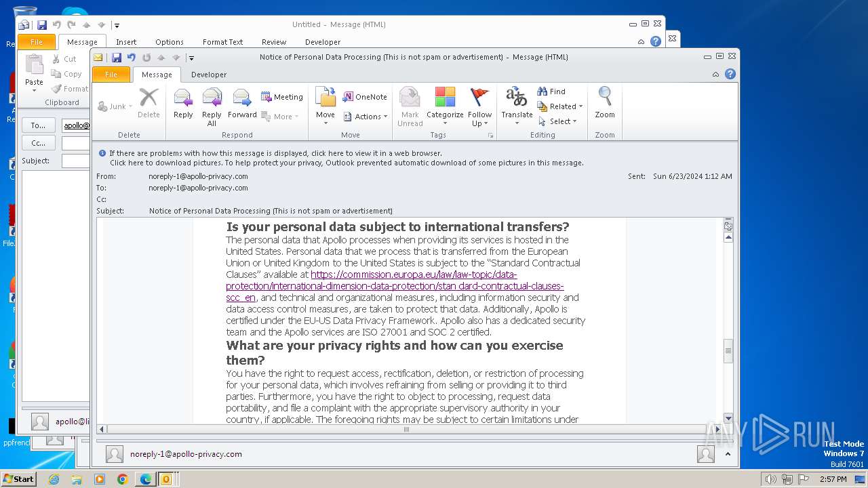Click down arrow of message vertical scrollbar

(728, 418)
